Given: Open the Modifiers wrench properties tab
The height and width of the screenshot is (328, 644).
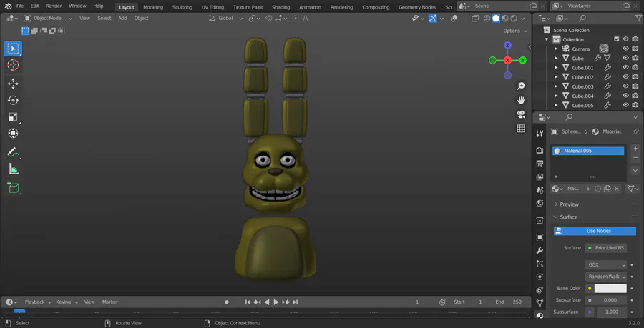Looking at the screenshot, I should pyautogui.click(x=540, y=250).
